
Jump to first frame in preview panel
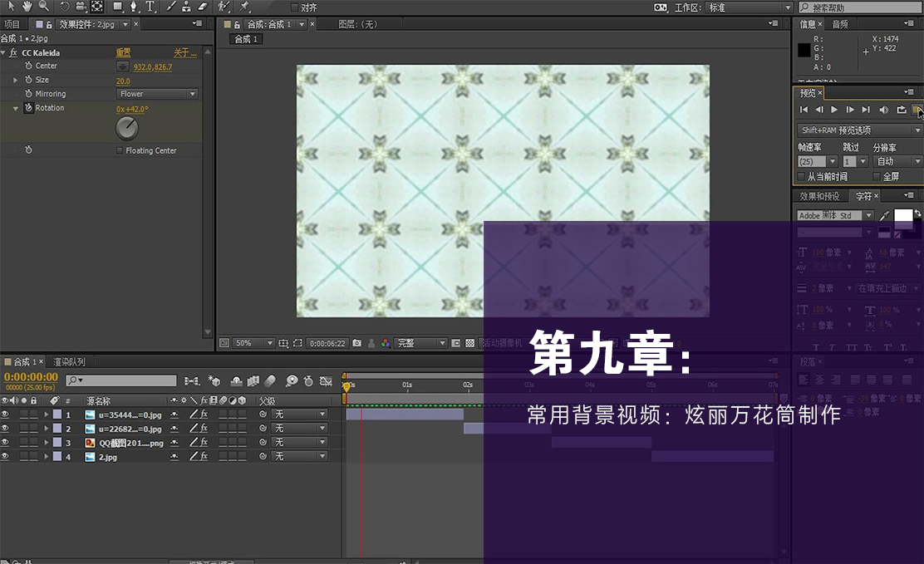click(x=804, y=110)
